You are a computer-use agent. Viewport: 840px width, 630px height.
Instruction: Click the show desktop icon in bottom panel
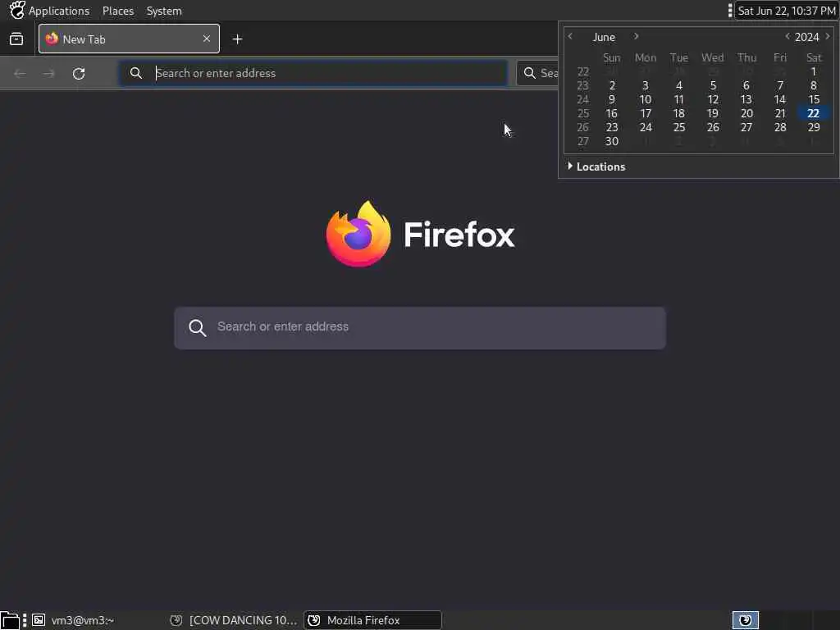tap(9, 620)
